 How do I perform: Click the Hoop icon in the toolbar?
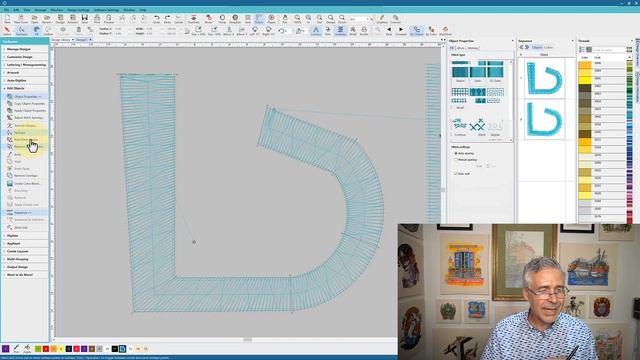[x=222, y=18]
